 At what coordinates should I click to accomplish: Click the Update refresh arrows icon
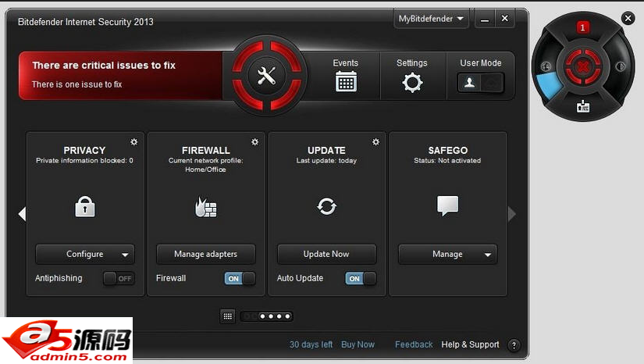point(326,206)
